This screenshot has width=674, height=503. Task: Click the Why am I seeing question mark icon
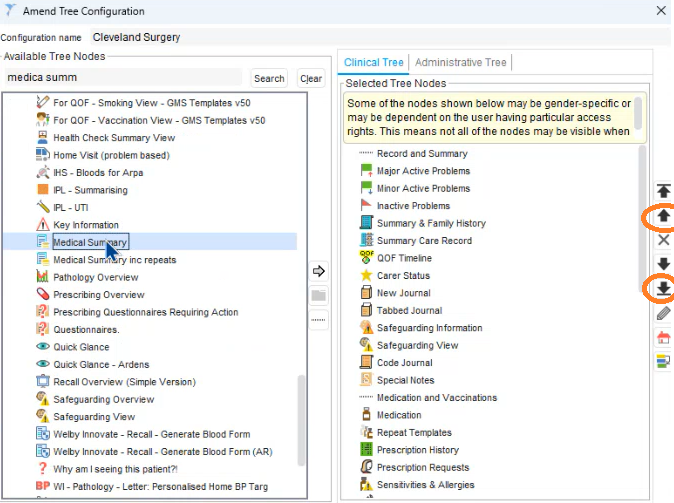(43, 469)
